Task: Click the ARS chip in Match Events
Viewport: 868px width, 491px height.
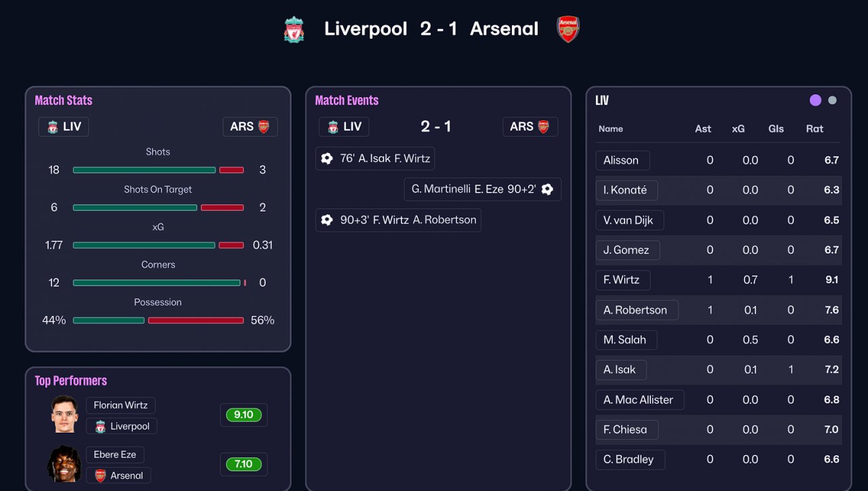Action: (x=530, y=127)
